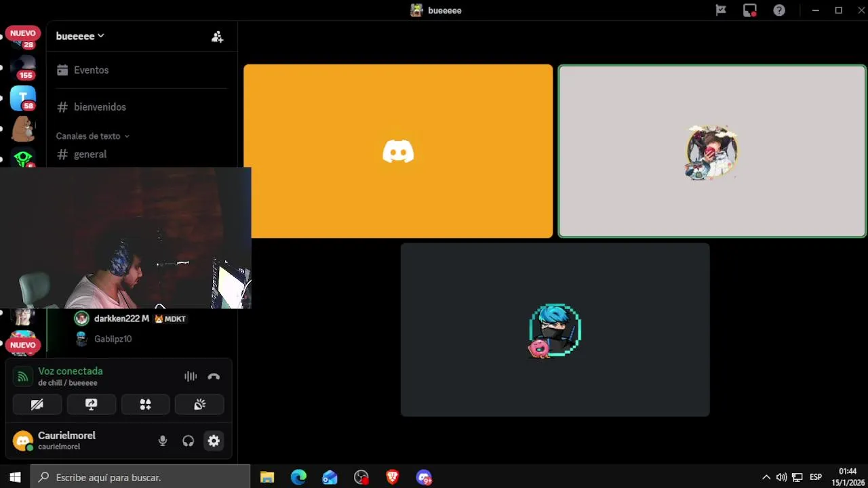Image resolution: width=868 pixels, height=488 pixels.
Task: Open the green eye logo server
Action: tap(23, 159)
